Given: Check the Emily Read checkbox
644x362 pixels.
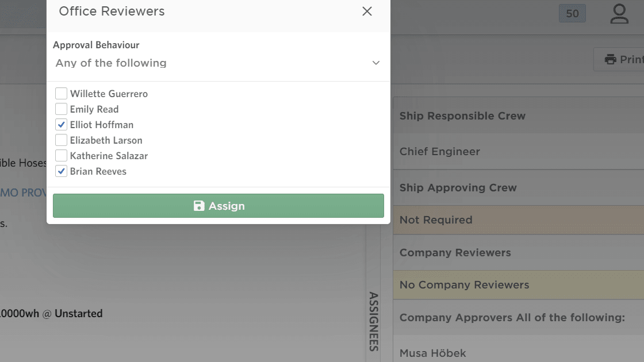Looking at the screenshot, I should pos(60,109).
